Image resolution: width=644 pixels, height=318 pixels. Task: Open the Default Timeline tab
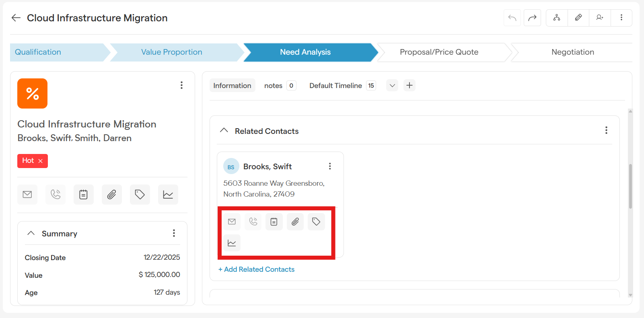click(335, 86)
